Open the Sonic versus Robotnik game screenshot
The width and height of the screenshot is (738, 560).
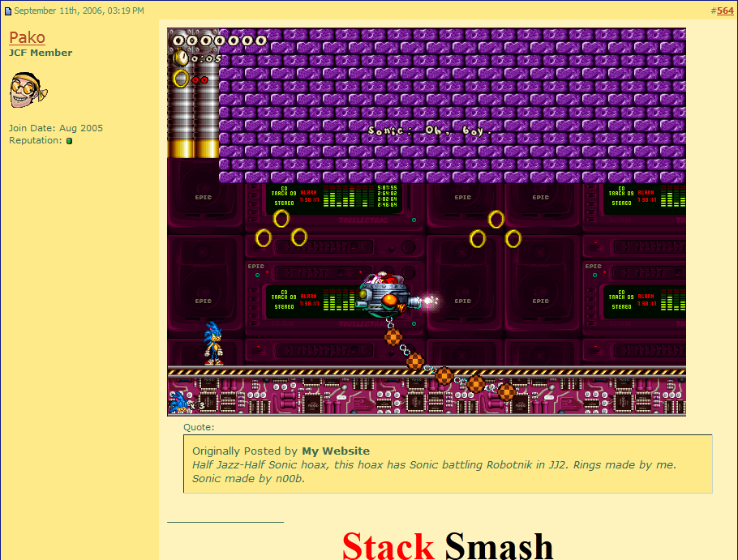click(x=427, y=222)
